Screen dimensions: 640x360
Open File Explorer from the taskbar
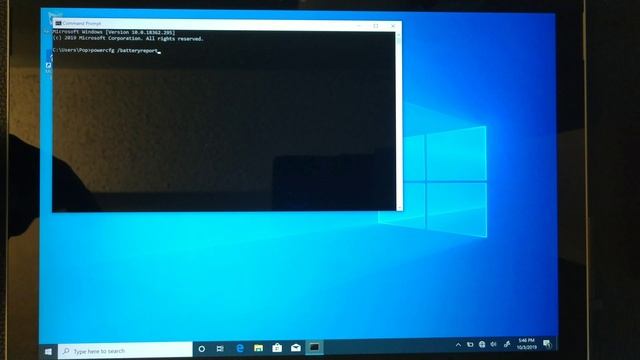[x=258, y=348]
